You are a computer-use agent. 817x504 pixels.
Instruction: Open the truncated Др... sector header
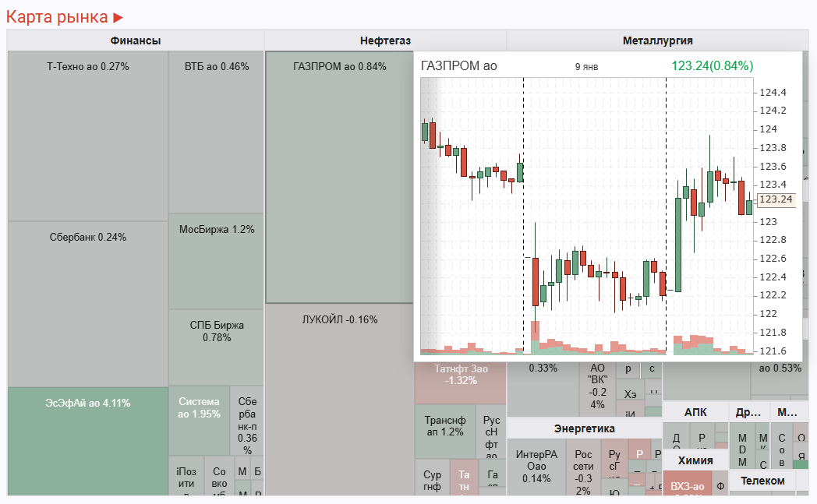[x=748, y=412]
